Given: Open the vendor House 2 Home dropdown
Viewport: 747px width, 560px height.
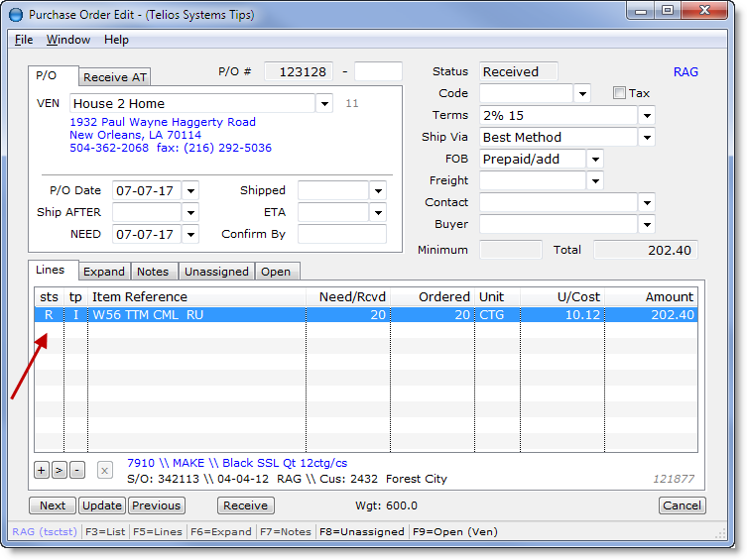Looking at the screenshot, I should [325, 104].
